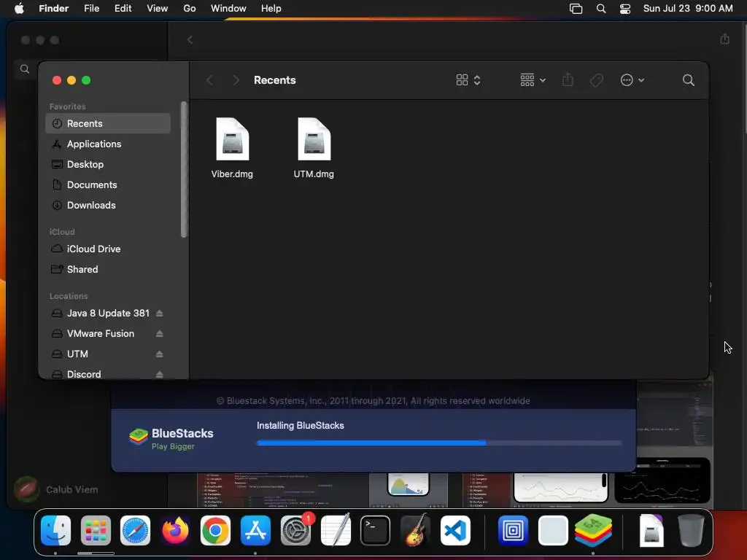
Task: Click the Calub Viem profile in background window
Action: click(56, 489)
